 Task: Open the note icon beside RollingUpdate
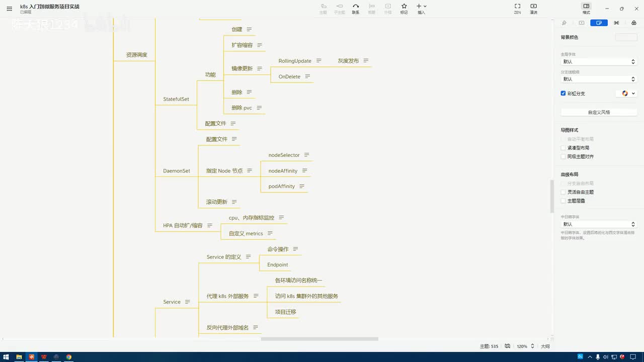tap(318, 61)
